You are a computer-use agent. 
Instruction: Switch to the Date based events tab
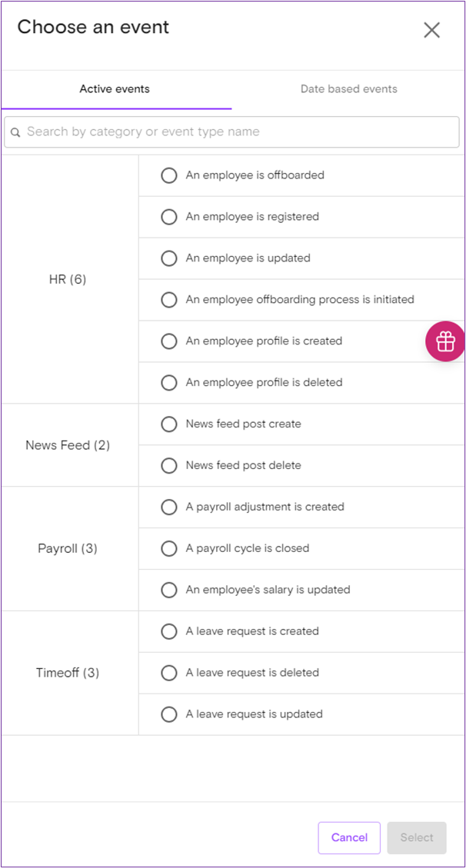(348, 89)
